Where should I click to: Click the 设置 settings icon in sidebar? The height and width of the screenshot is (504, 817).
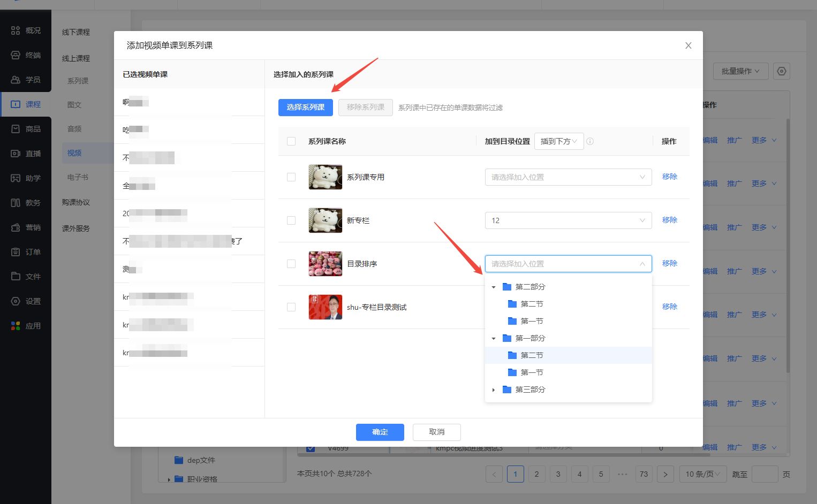(x=16, y=301)
